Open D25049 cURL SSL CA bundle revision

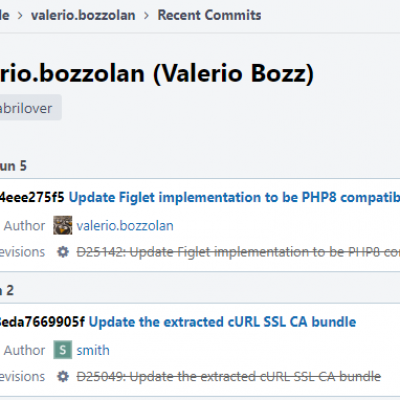tap(229, 376)
